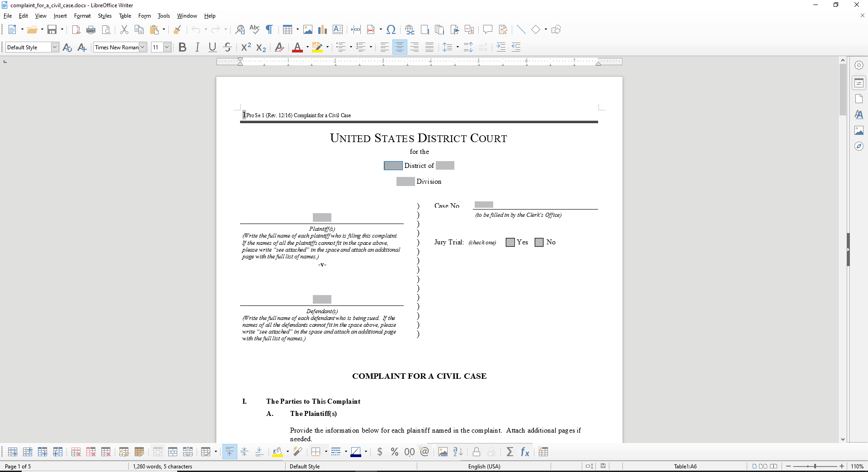Open the font size dropdown
This screenshot has width=868, height=472.
tap(167, 47)
